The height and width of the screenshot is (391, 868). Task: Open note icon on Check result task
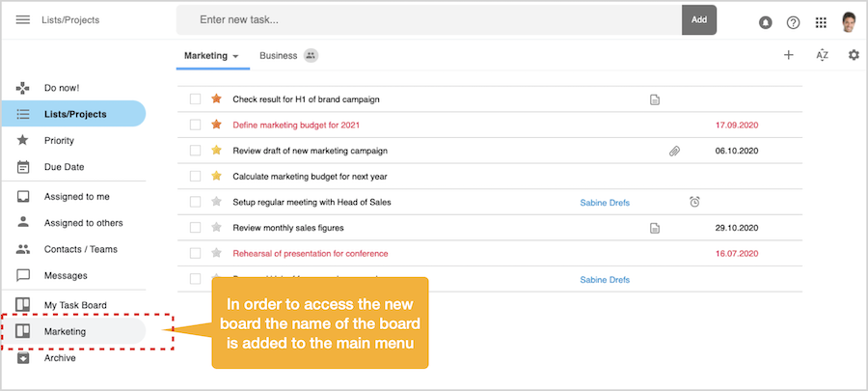(x=654, y=99)
